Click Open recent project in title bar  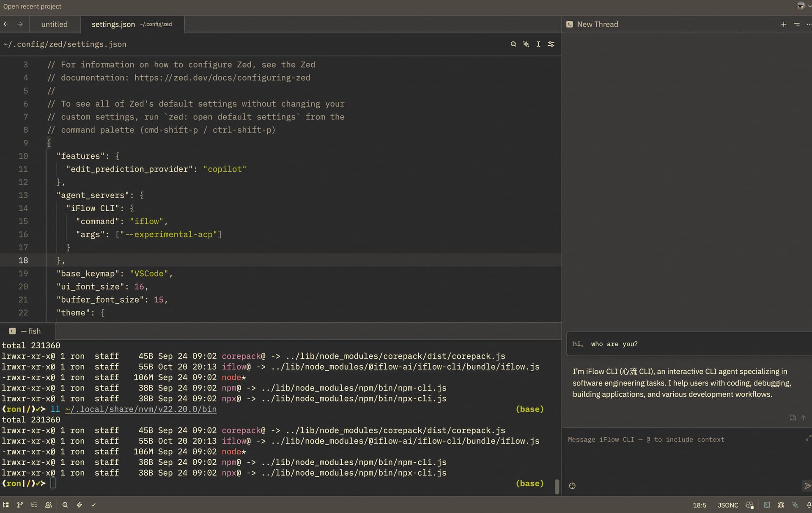coord(32,6)
